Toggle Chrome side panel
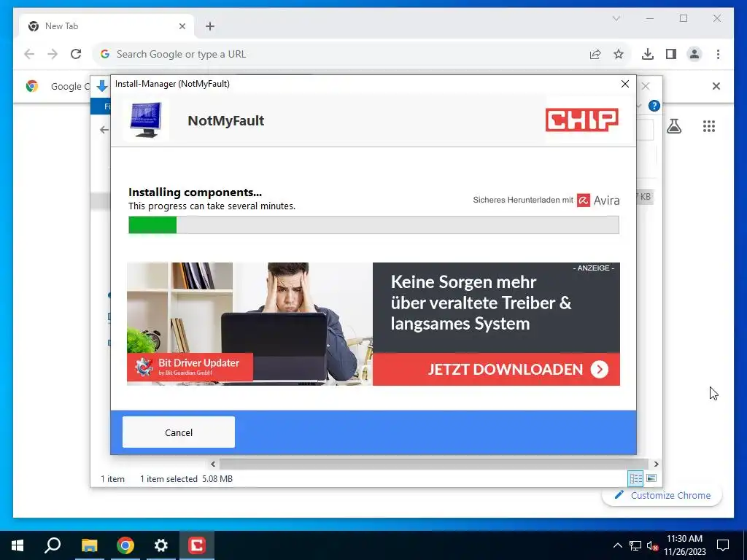The image size is (747, 560). 671,54
